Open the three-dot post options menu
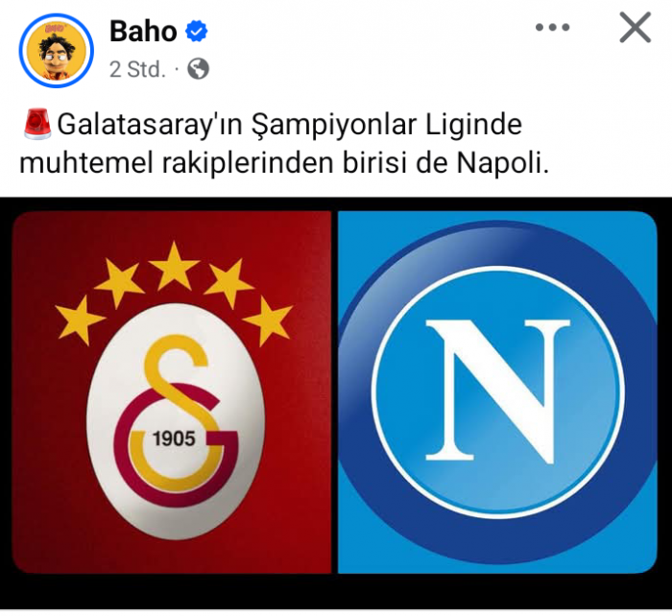Image resolution: width=672 pixels, height=616 pixels. 552,28
